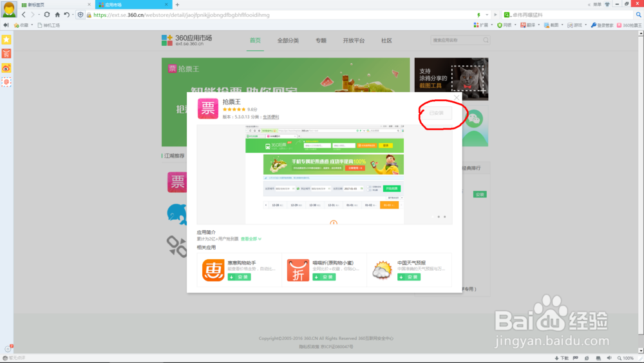Open the 神机工场 bookmark
Viewport: 644px width, 363px height.
(48, 25)
